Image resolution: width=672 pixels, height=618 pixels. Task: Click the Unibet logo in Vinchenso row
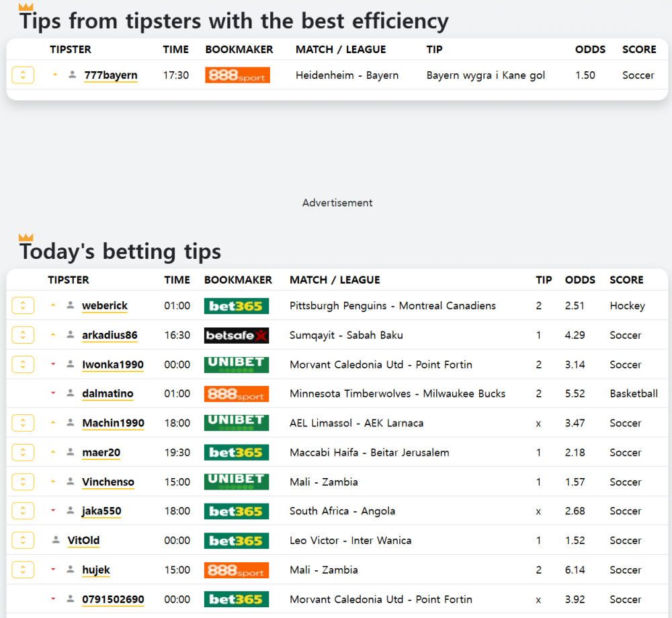237,481
